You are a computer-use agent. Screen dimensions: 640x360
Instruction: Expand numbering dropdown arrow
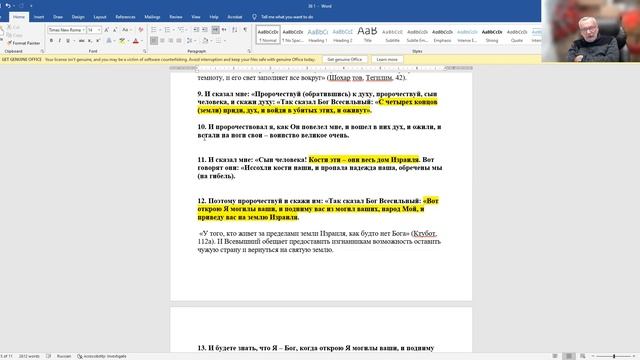tap(173, 30)
